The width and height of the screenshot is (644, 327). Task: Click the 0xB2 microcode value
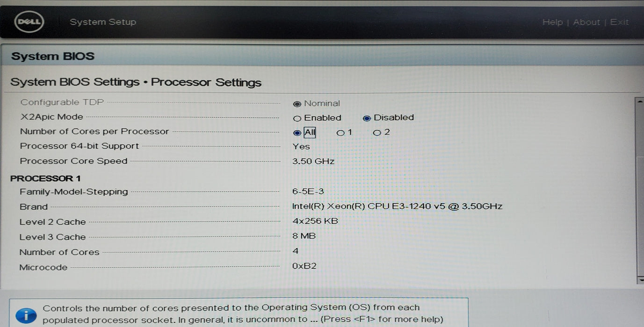point(304,266)
